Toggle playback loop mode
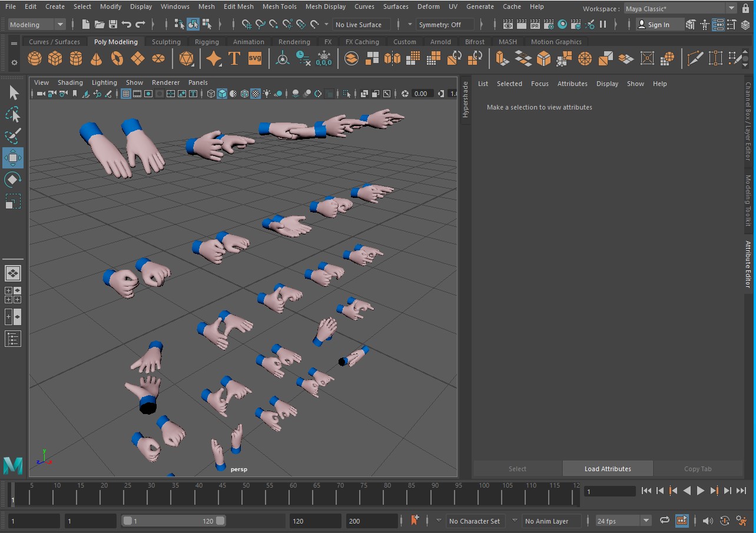Viewport: 756px width, 533px height. point(664,521)
